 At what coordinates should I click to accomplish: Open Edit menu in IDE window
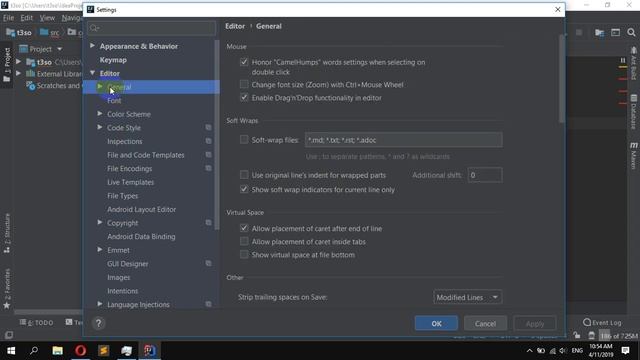click(27, 18)
